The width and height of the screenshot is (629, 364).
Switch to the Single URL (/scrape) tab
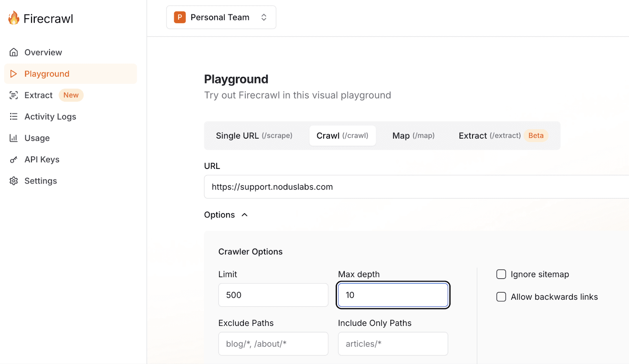(x=254, y=135)
